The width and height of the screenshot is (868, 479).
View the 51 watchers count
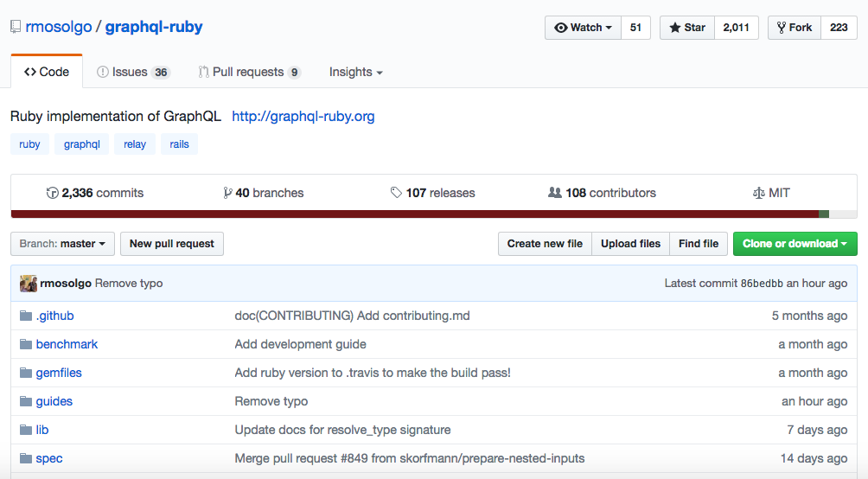(x=635, y=28)
